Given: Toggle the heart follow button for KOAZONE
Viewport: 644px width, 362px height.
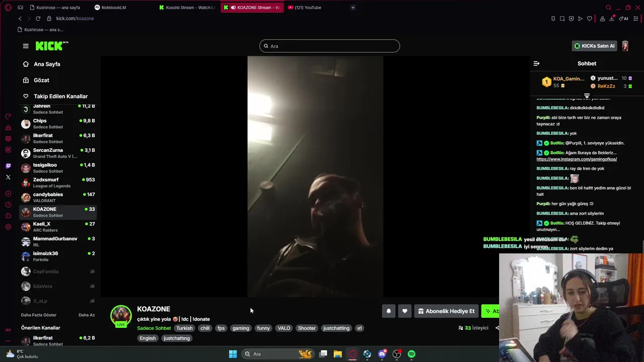Looking at the screenshot, I should (x=405, y=311).
